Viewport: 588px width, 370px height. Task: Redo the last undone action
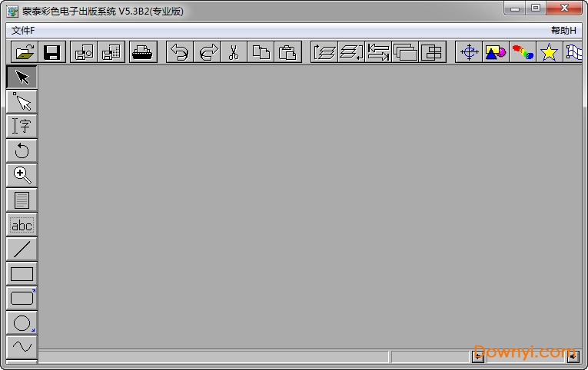pyautogui.click(x=207, y=52)
